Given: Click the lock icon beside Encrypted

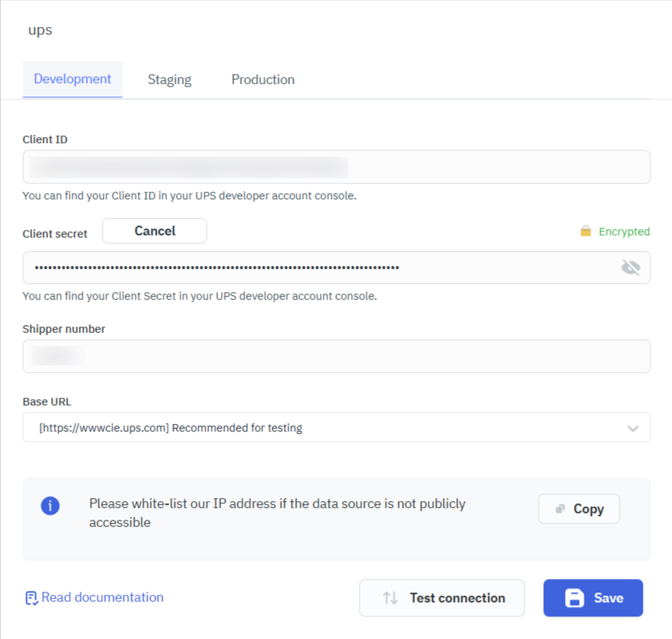Looking at the screenshot, I should click(x=585, y=231).
